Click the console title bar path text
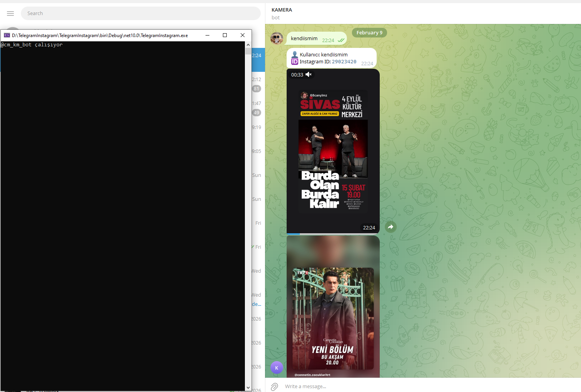 pyautogui.click(x=100, y=36)
